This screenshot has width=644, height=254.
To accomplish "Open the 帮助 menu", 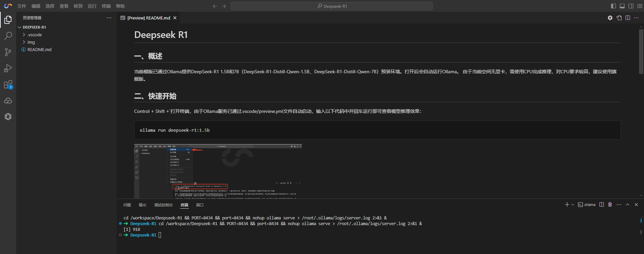I will click(x=120, y=6).
